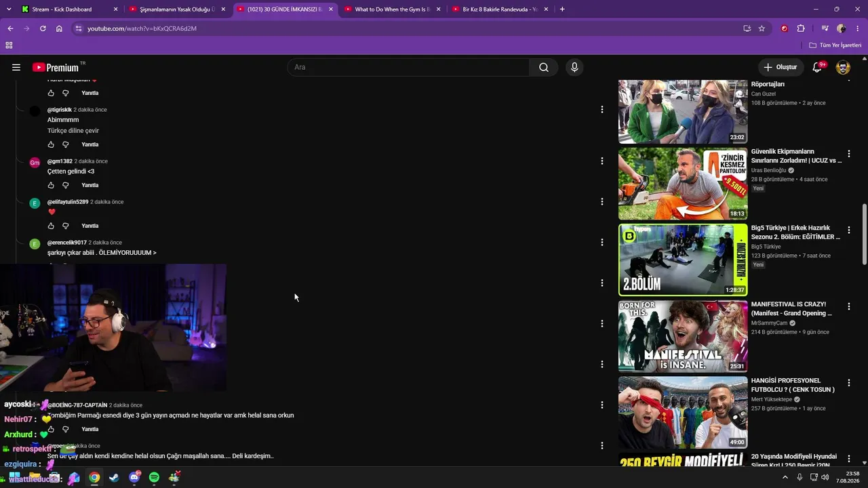Open the browser home page
868x488 pixels.
[59, 28]
